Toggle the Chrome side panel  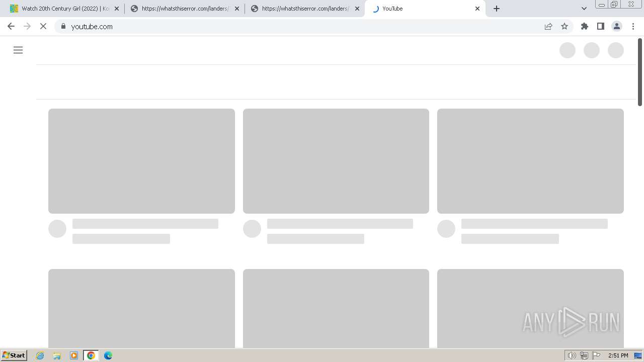click(601, 27)
